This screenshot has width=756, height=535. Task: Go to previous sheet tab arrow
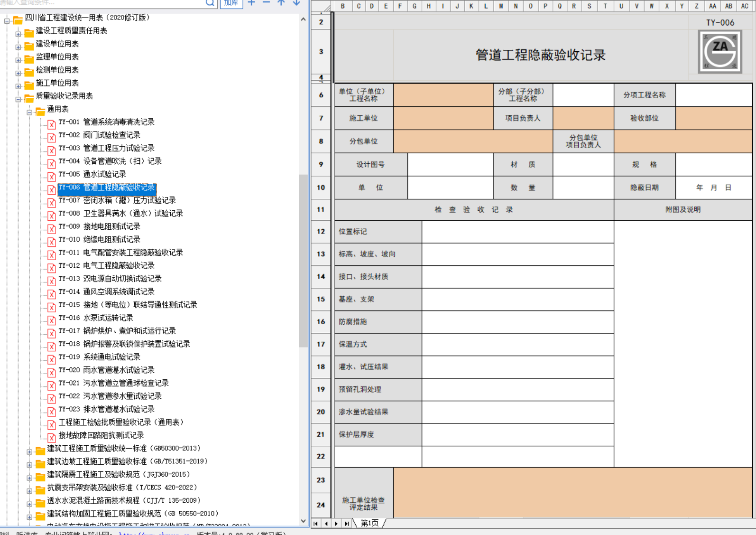click(326, 524)
